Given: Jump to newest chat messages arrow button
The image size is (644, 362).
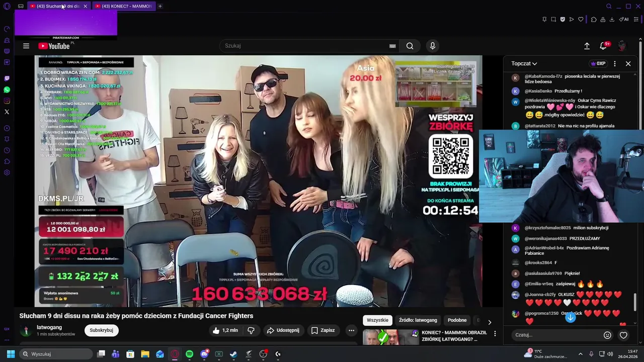Looking at the screenshot, I should click(x=570, y=317).
